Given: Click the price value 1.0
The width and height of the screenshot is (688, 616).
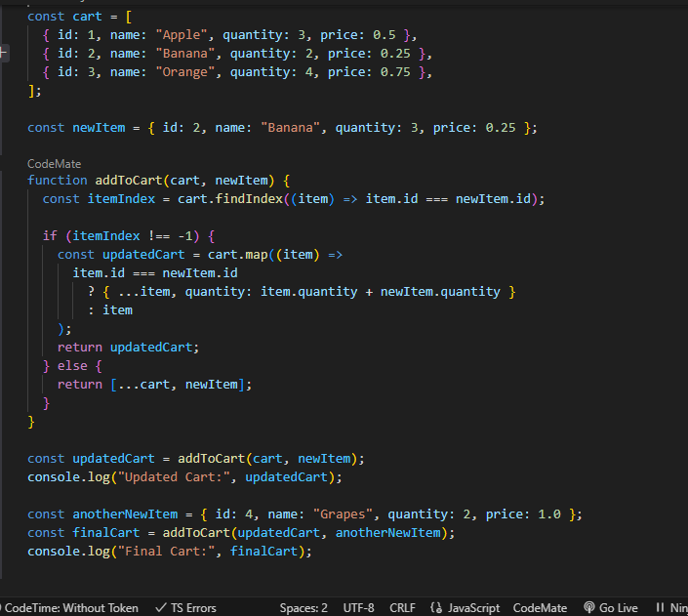Looking at the screenshot, I should (549, 514).
